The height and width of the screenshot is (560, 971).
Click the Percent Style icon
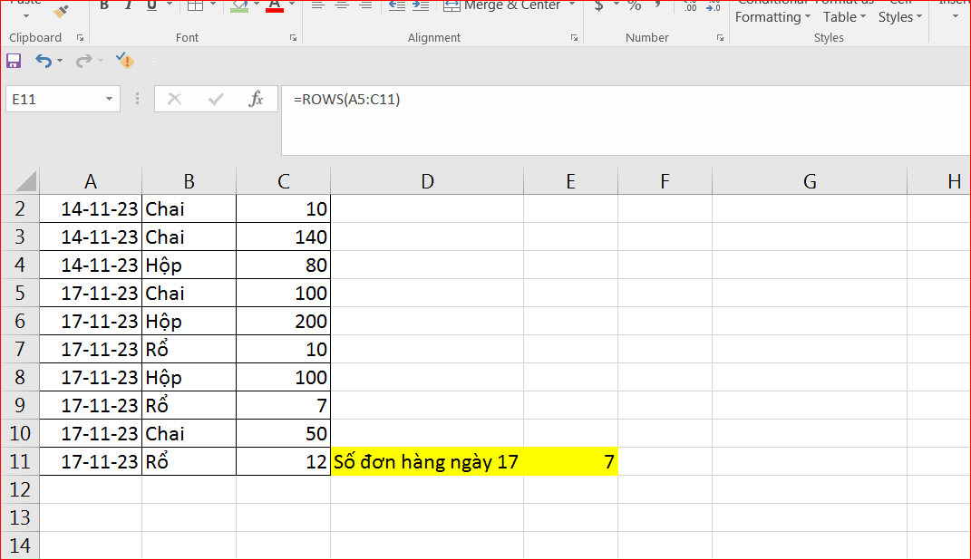pos(634,5)
